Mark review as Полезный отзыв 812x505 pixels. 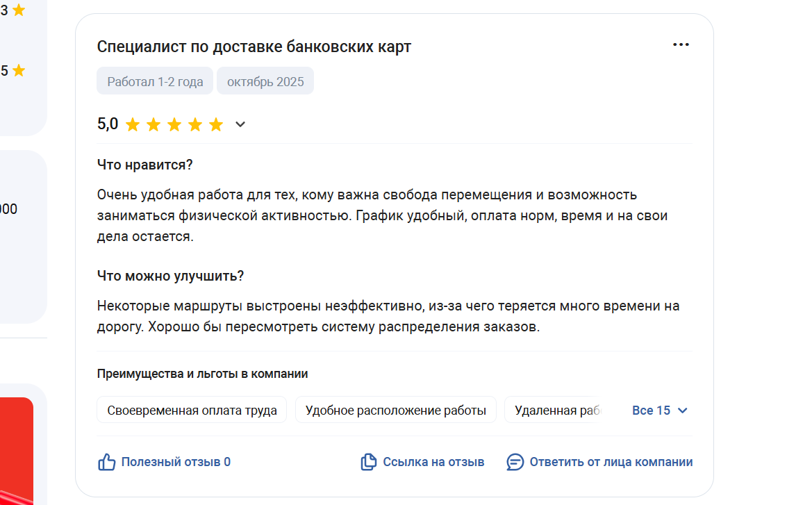tap(175, 462)
